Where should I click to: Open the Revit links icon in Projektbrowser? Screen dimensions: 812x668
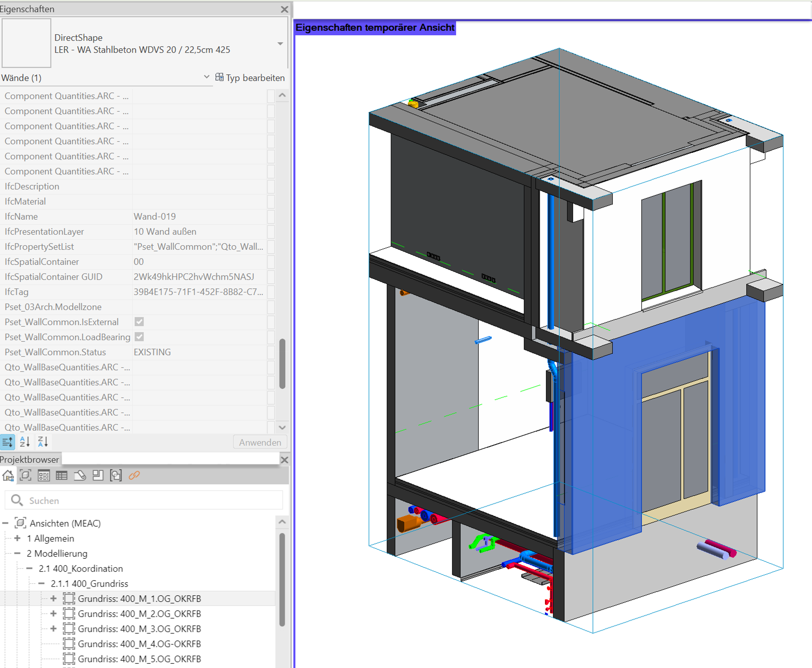(134, 475)
